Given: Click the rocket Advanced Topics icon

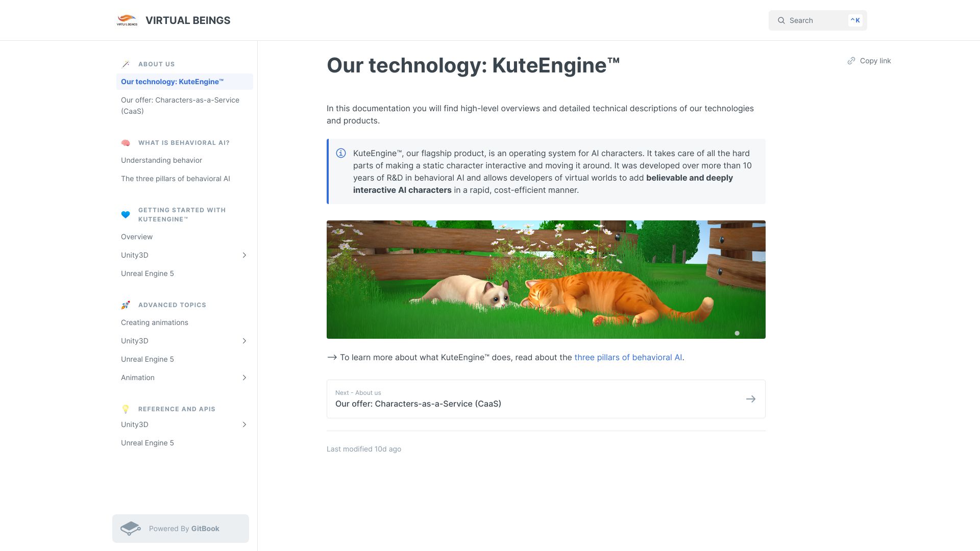Looking at the screenshot, I should coord(126,305).
